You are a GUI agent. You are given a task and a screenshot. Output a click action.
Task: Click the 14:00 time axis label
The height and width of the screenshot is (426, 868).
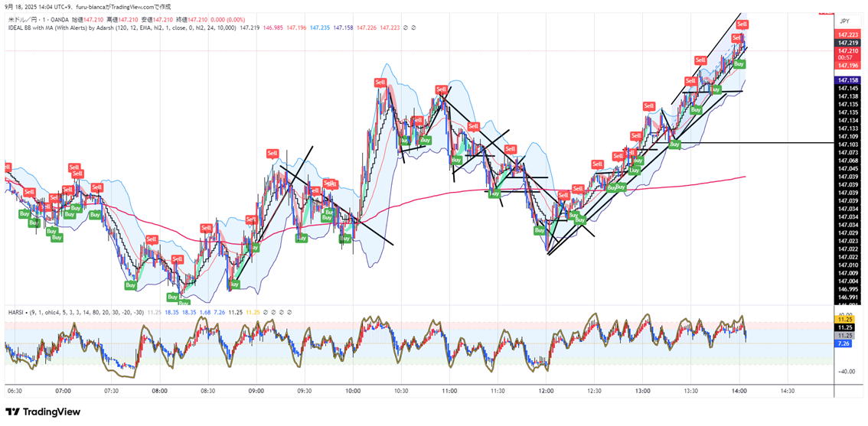pyautogui.click(x=739, y=391)
